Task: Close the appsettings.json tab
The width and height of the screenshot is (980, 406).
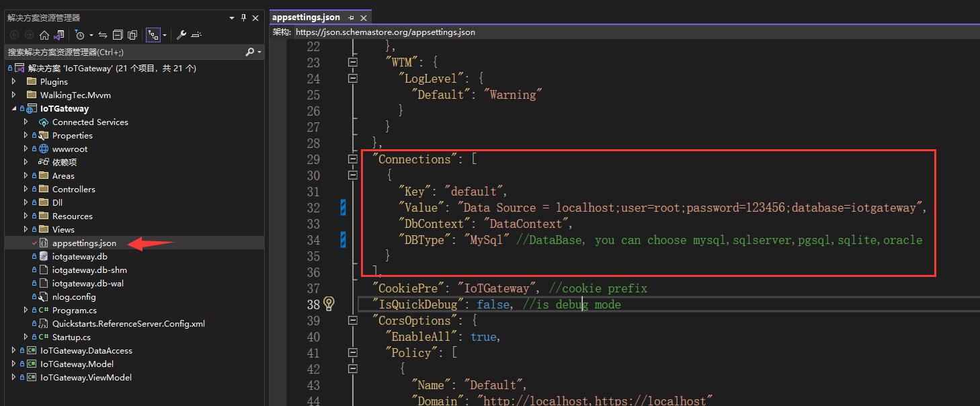Action: [364, 17]
